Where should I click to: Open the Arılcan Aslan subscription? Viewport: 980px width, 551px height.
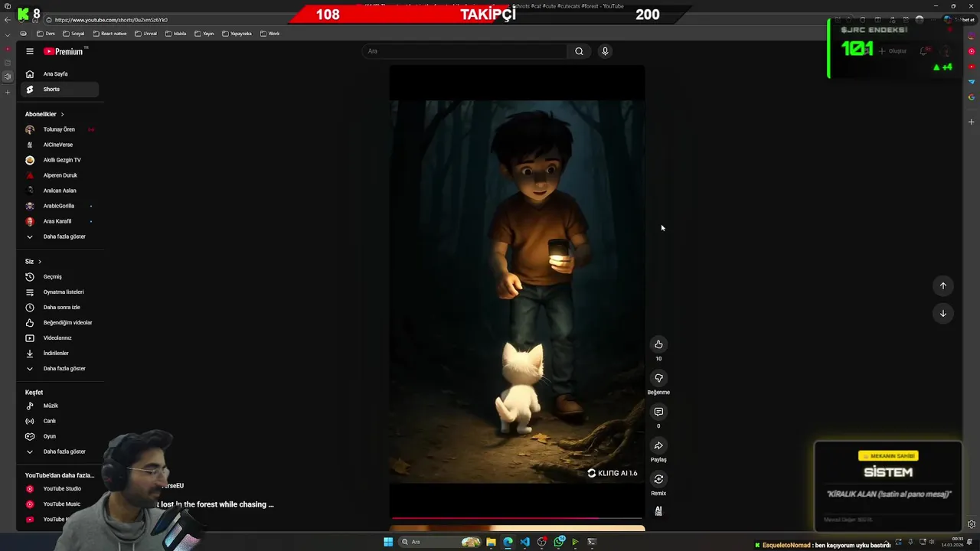[x=60, y=191]
